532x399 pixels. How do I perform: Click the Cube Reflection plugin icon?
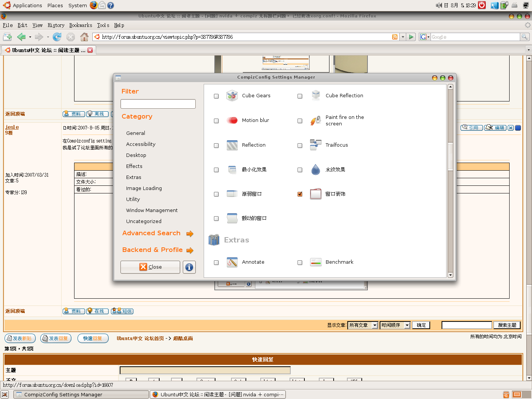tap(316, 95)
